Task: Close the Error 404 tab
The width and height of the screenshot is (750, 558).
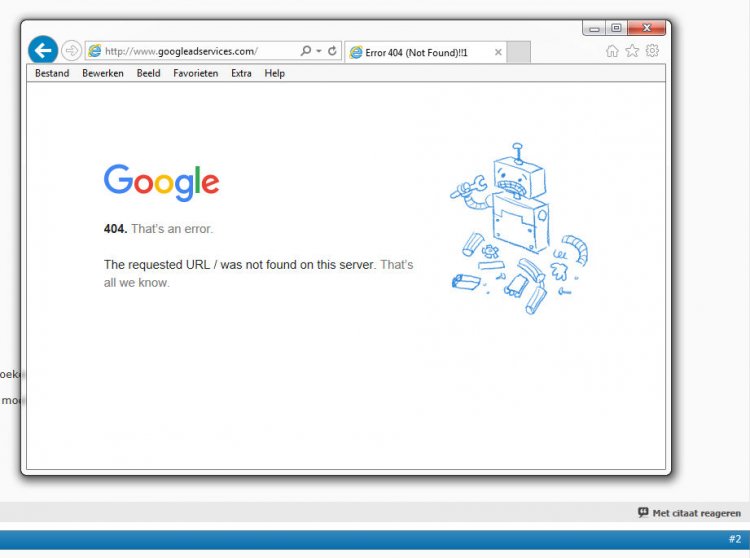Action: click(x=498, y=52)
